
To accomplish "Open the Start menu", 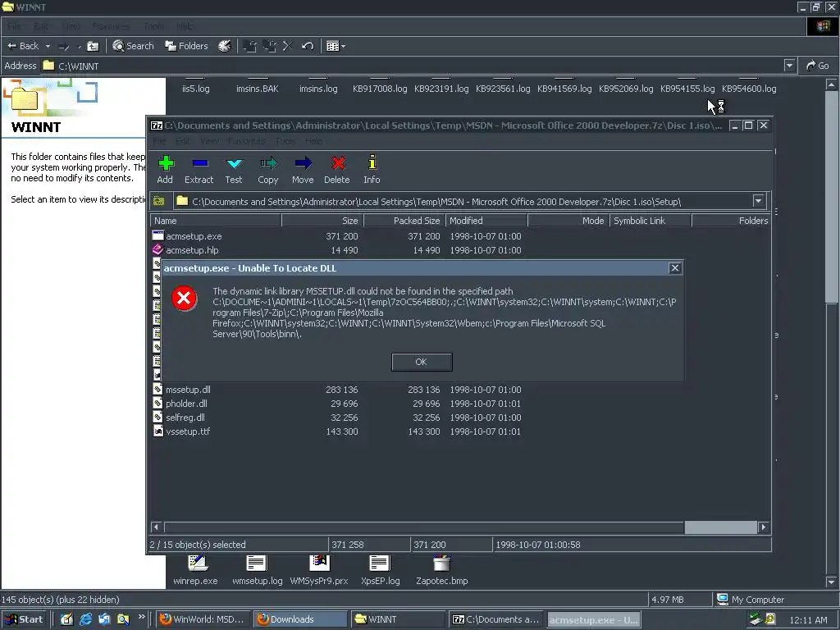I will pyautogui.click(x=24, y=619).
